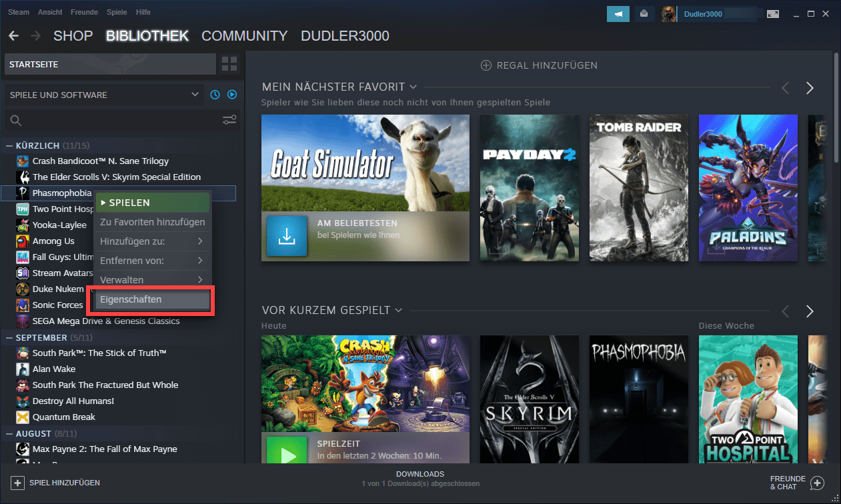Choose Eigenschaften in context menu
The image size is (841, 504).
pos(152,299)
